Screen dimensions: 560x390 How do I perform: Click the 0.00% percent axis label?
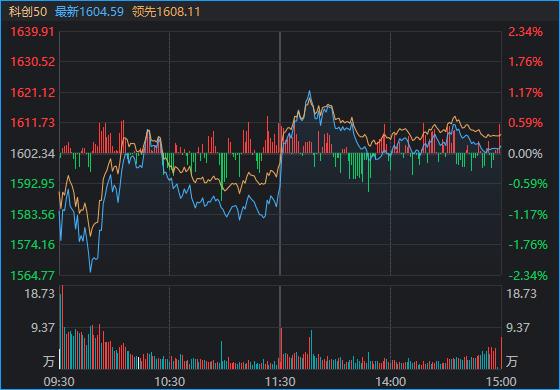tap(525, 154)
